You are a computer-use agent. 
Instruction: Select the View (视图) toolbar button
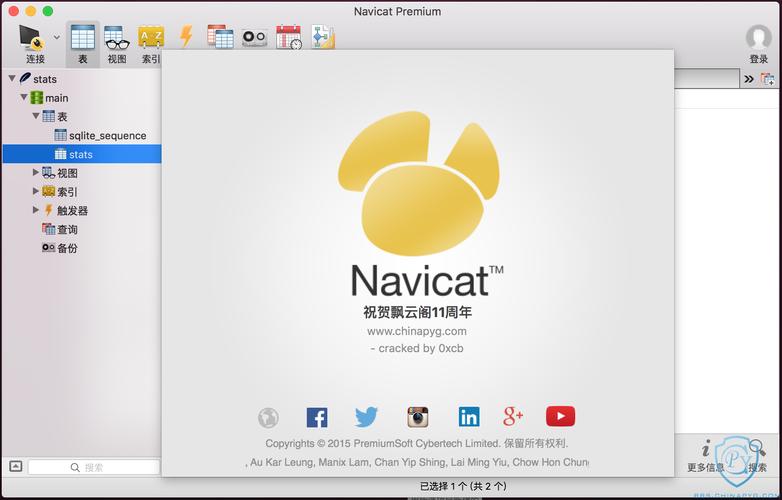(x=117, y=44)
